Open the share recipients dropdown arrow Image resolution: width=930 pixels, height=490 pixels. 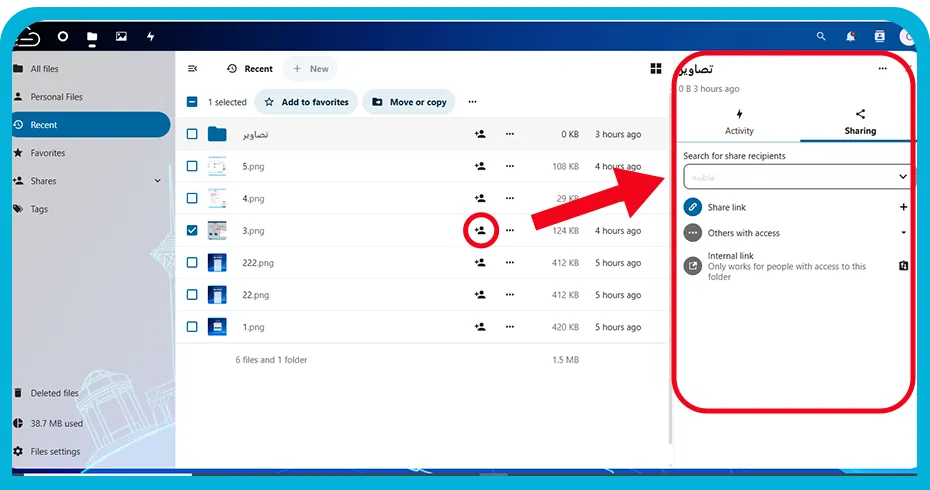tap(902, 177)
